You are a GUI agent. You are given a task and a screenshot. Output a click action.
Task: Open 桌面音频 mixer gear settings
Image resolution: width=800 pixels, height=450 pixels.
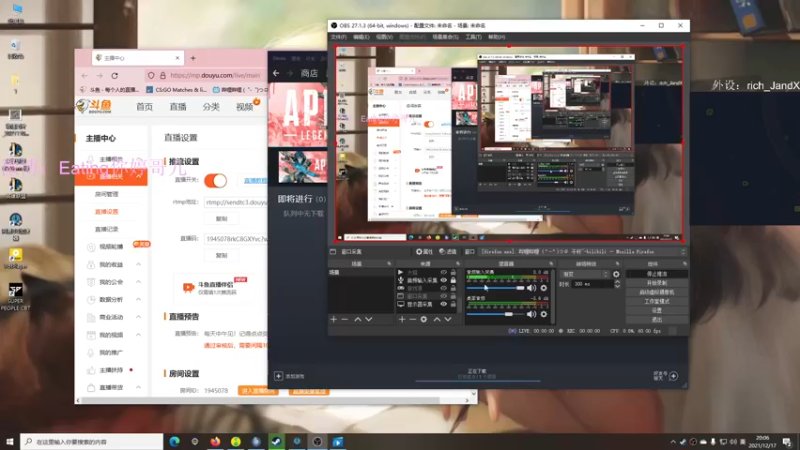(x=544, y=314)
